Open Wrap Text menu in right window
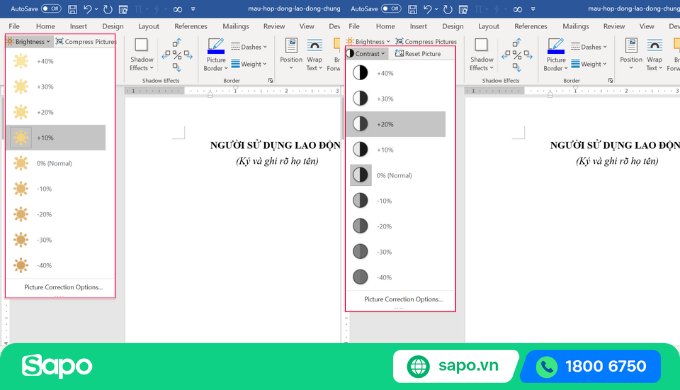 click(x=654, y=55)
